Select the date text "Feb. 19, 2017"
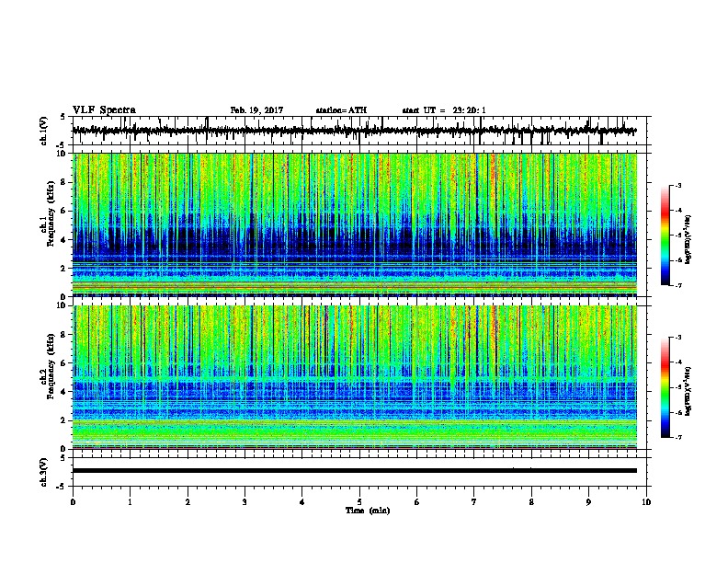 [256, 110]
